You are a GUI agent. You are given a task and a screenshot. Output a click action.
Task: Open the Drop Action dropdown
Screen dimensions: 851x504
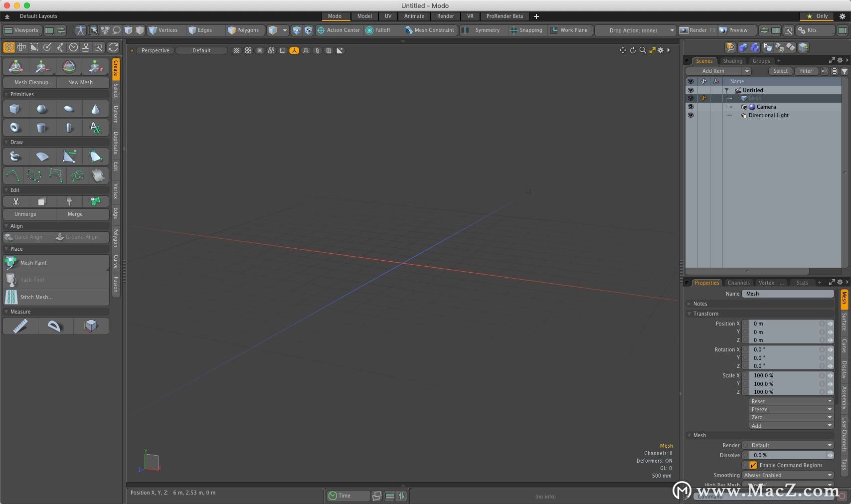[x=636, y=30]
